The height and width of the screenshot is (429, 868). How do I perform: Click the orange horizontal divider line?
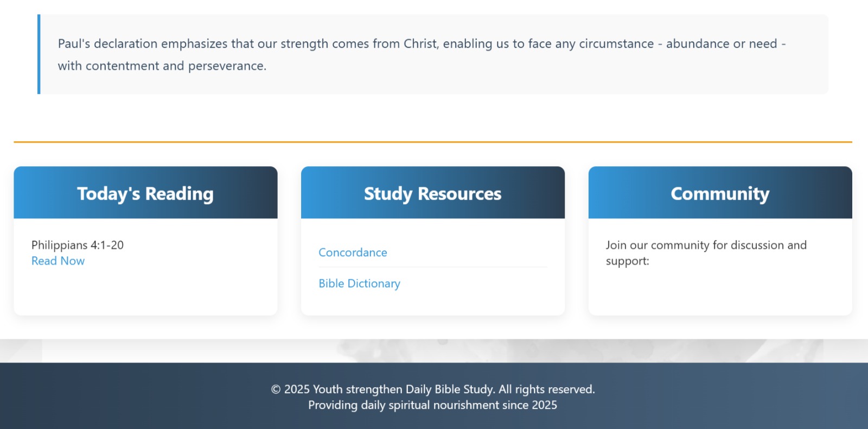[432, 142]
